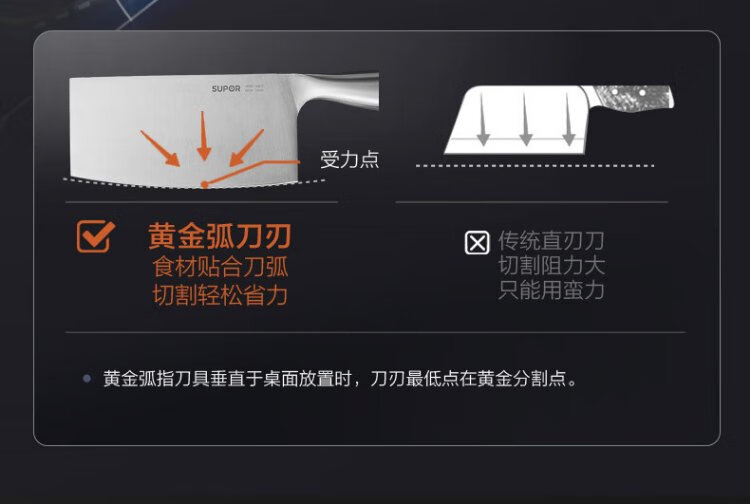This screenshot has height=504, width=750.
Task: Click the white X box icon
Action: (477, 242)
